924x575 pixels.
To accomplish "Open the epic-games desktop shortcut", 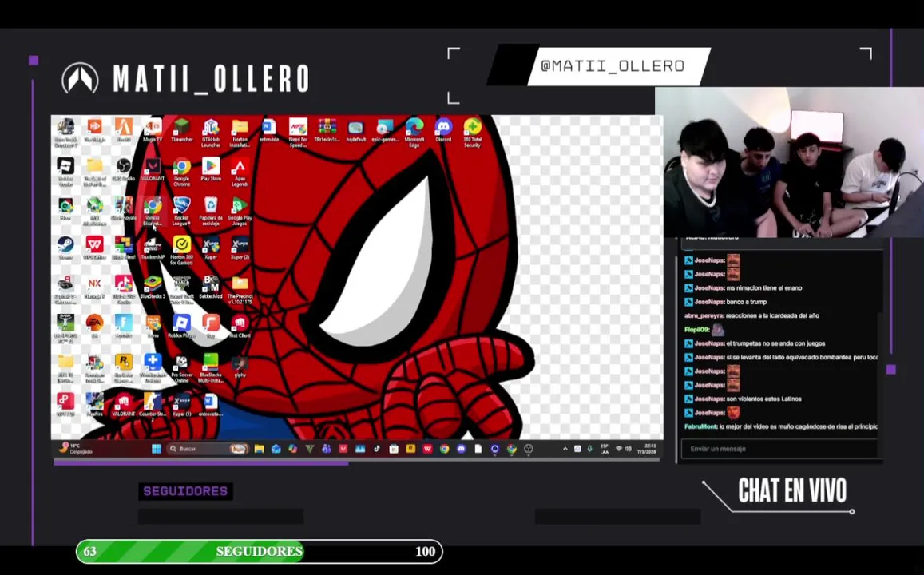I will (385, 130).
